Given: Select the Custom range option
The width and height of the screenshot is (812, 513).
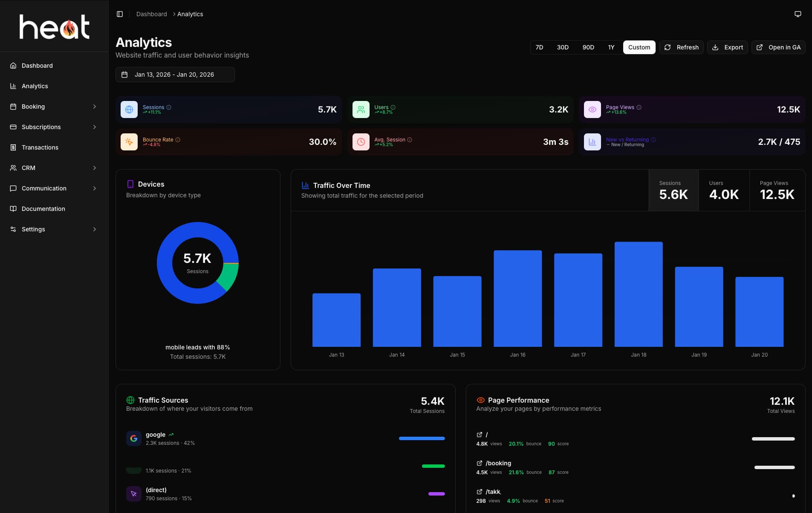Looking at the screenshot, I should 639,47.
